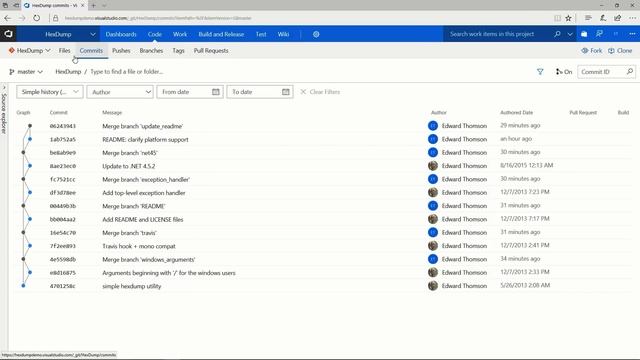Click Clear Filters
The width and height of the screenshot is (640, 360).
320,92
